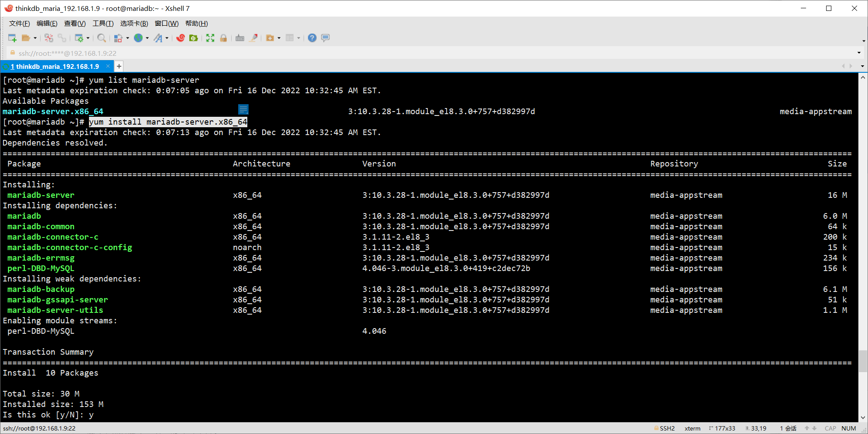
Task: Open the 窗口(W) menu
Action: point(167,24)
